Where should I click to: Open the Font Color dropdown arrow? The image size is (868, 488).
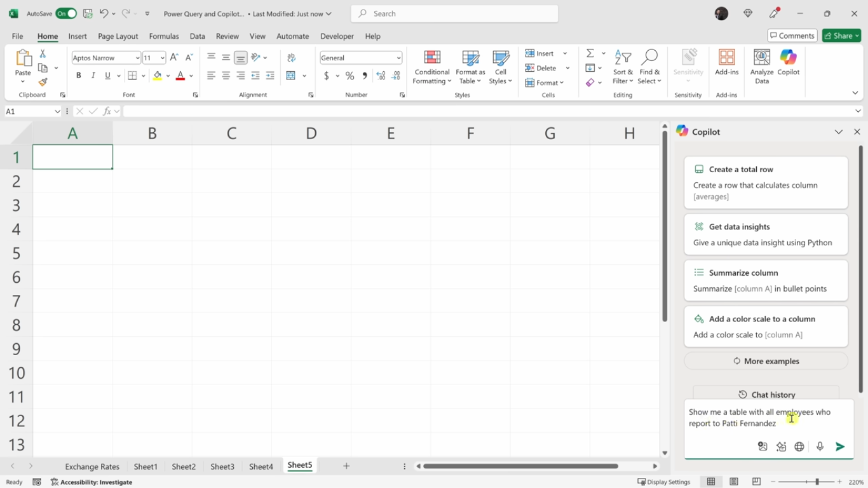click(191, 76)
